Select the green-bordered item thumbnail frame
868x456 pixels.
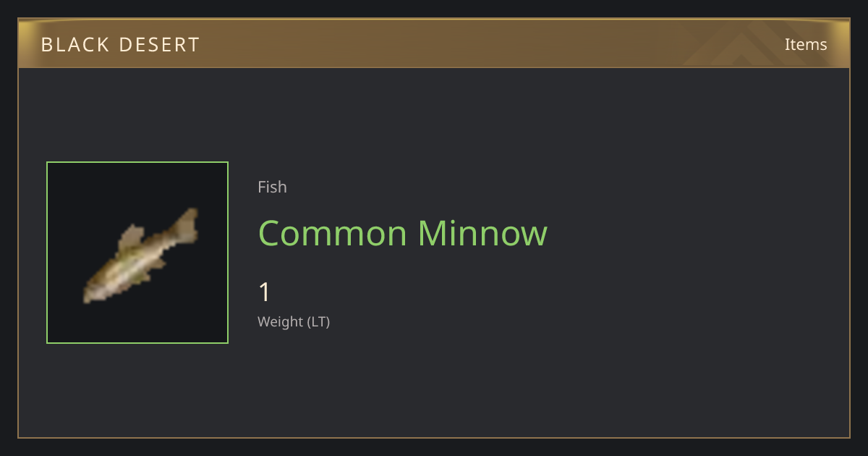click(x=137, y=253)
